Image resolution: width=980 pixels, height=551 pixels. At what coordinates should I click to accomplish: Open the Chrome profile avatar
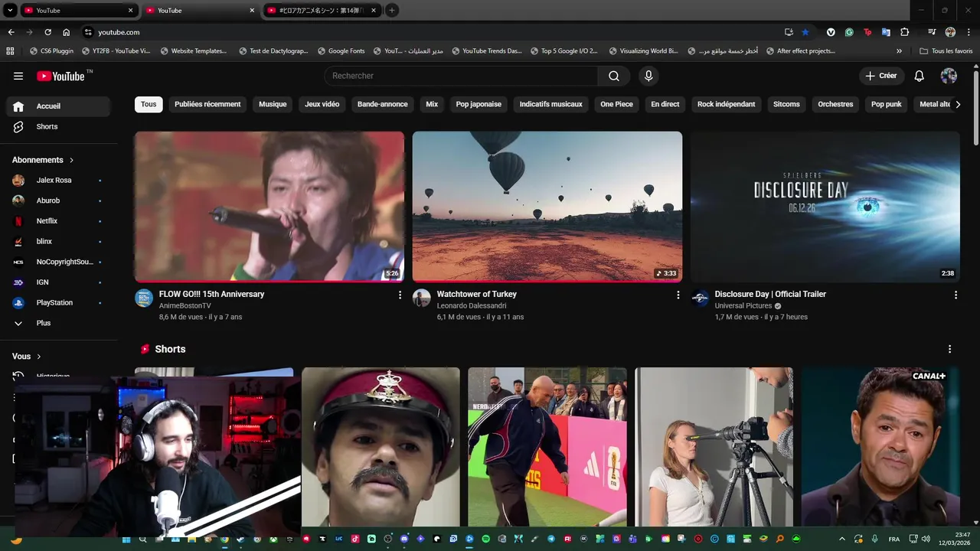[950, 32]
